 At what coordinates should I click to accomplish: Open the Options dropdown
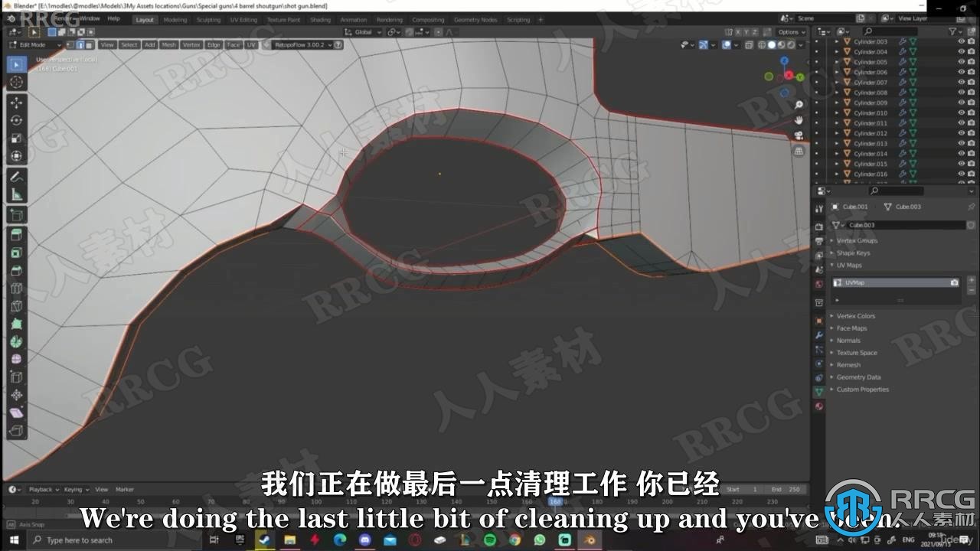tap(791, 32)
